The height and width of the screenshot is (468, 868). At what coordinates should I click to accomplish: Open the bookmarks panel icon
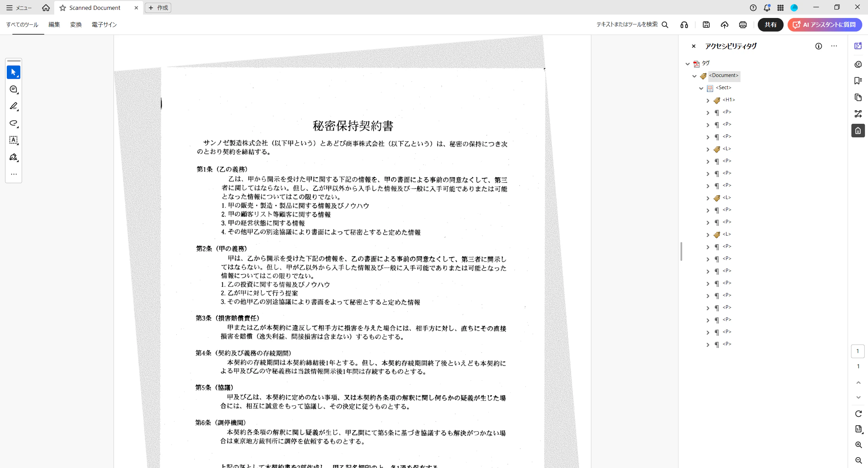point(858,81)
